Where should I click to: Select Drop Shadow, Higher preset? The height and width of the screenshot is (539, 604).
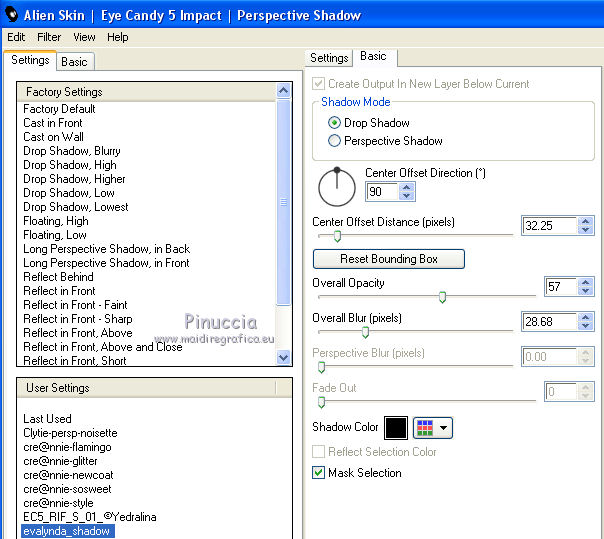coord(74,179)
